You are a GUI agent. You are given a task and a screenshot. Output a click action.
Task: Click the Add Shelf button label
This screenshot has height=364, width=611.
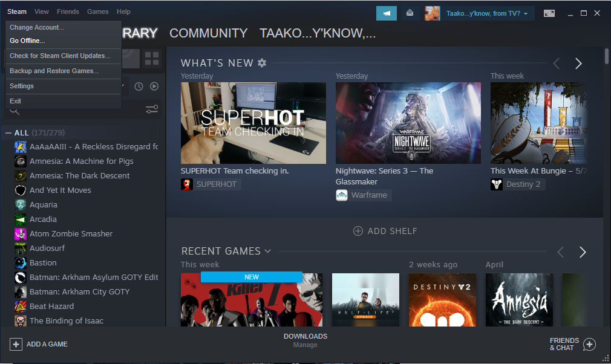tap(393, 231)
